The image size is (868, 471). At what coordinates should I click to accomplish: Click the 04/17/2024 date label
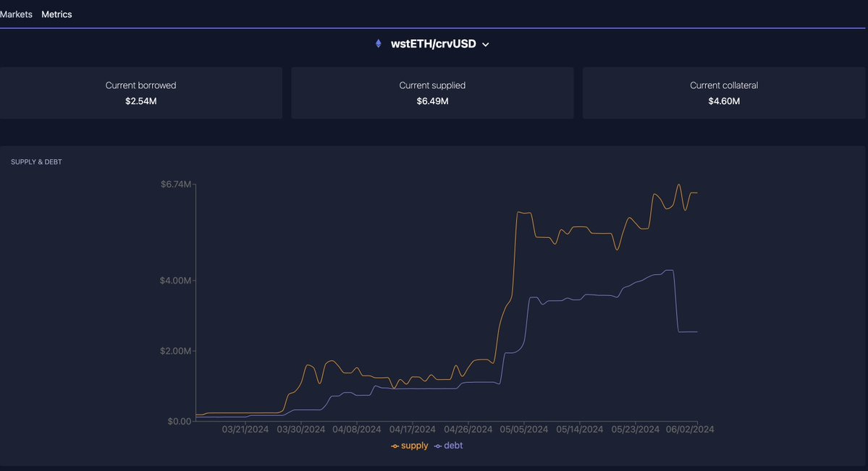click(413, 429)
